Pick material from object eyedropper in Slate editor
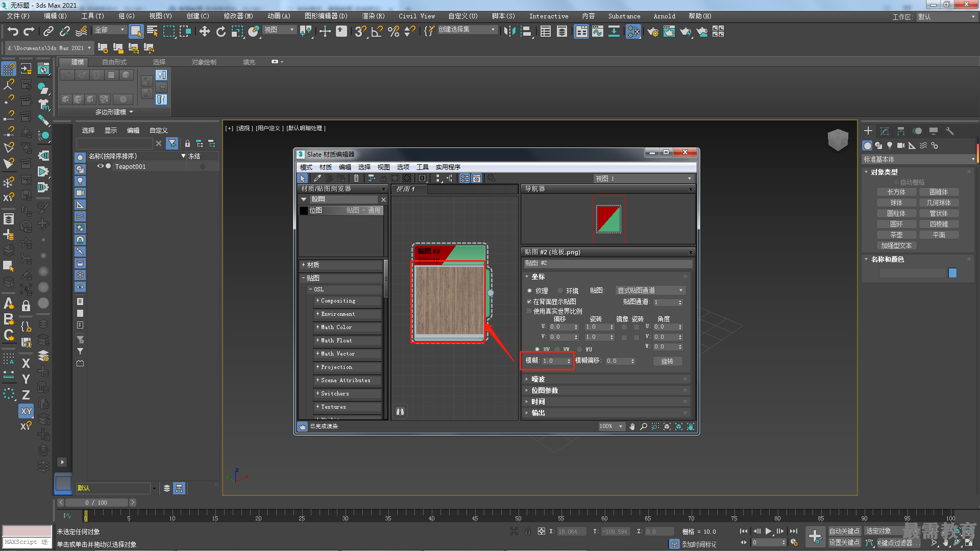Viewport: 980px width, 551px height. pyautogui.click(x=317, y=178)
